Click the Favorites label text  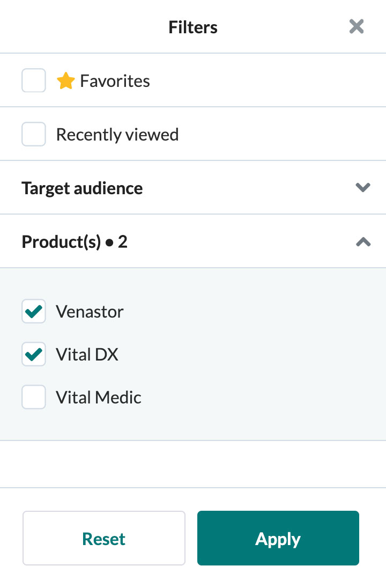click(115, 81)
